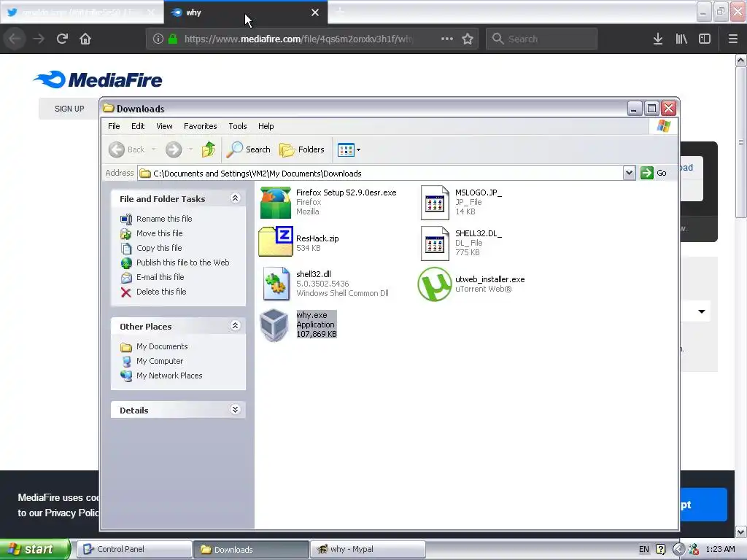Open Search in the Downloads window toolbar
The height and width of the screenshot is (560, 747).
(x=248, y=149)
